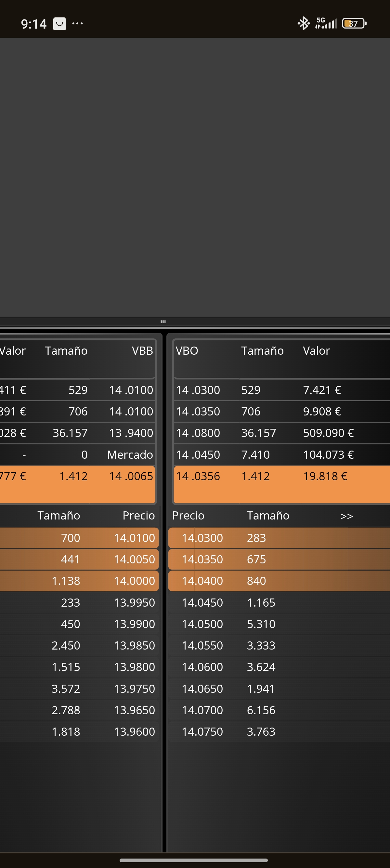Click the bid-side Precio header
Screen dimensions: 390x868
pyautogui.click(x=139, y=516)
